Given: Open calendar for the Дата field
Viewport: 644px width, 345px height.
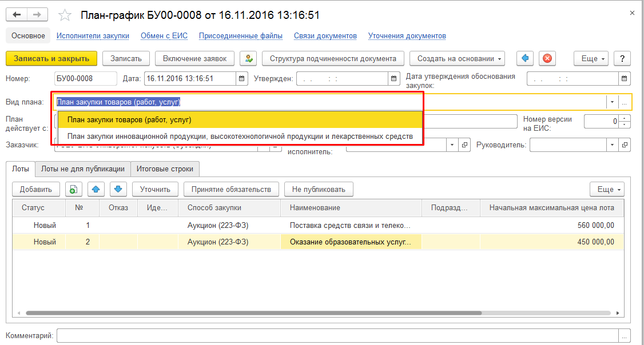Looking at the screenshot, I should click(x=242, y=78).
